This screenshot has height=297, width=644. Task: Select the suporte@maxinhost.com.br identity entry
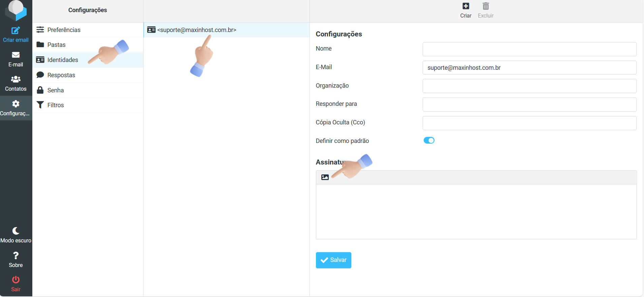coord(196,30)
